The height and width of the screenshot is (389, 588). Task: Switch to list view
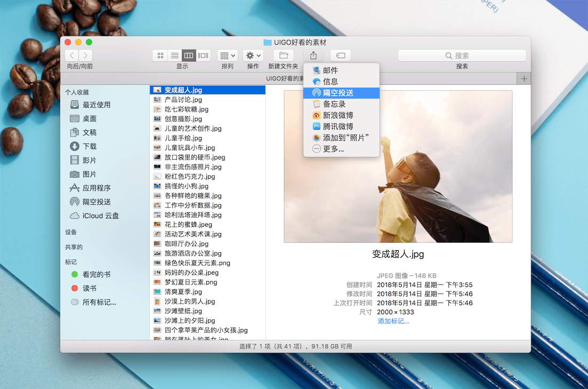(x=174, y=55)
